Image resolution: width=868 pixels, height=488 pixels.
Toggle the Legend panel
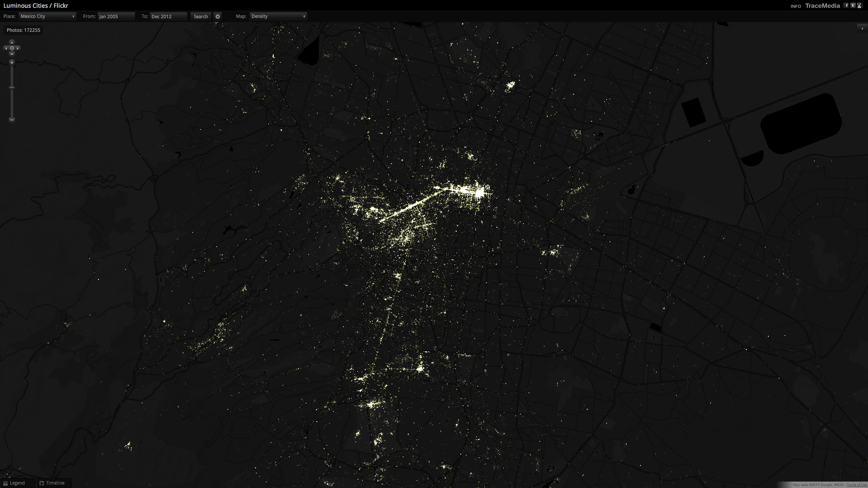14,483
